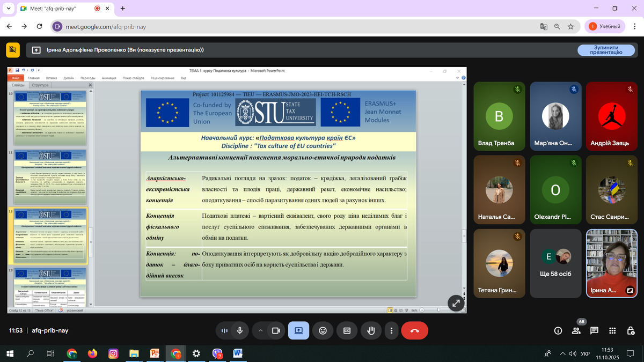Screen dimensions: 644x362
Task: Expand camera settings chevron arrow
Action: pos(261,331)
